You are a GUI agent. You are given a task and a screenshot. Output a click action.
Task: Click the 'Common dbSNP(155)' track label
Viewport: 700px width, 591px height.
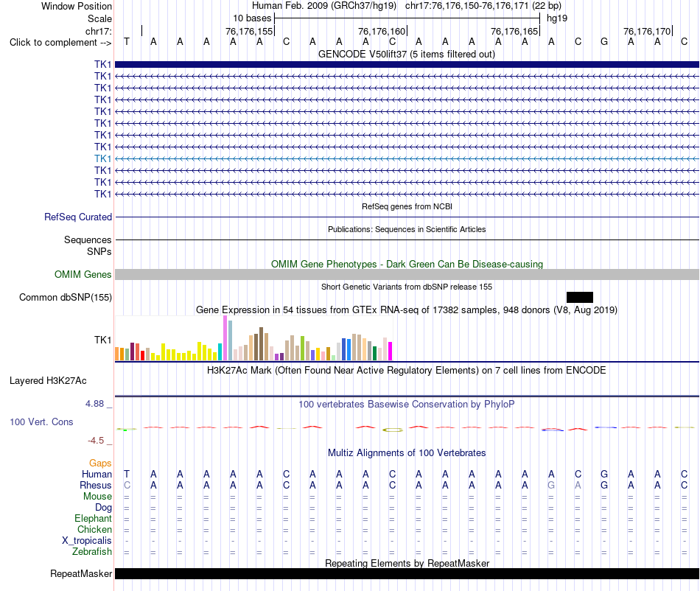click(65, 297)
